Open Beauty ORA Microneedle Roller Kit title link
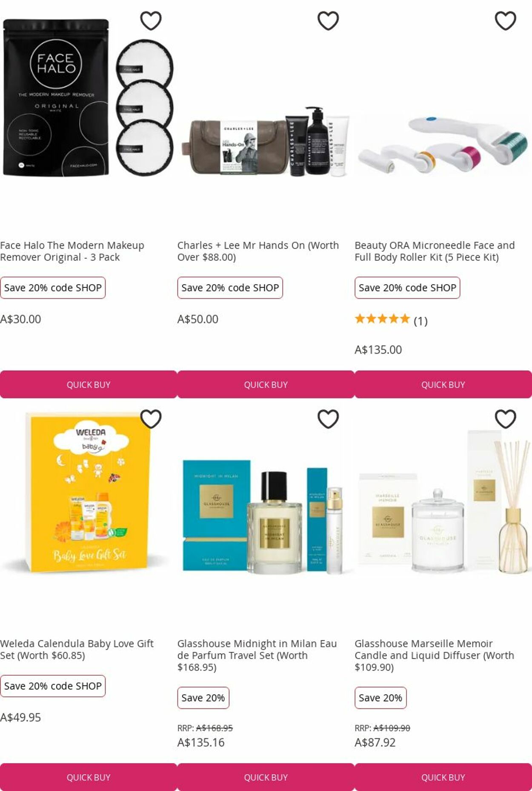 [x=435, y=251]
